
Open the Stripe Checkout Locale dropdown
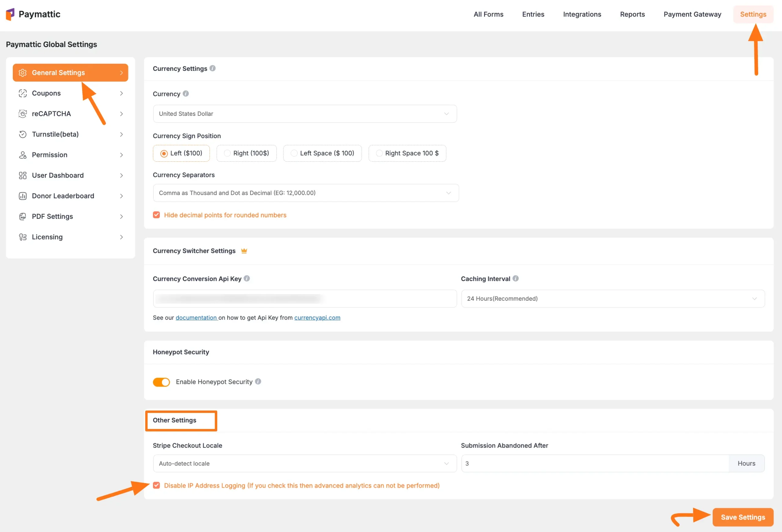point(305,463)
